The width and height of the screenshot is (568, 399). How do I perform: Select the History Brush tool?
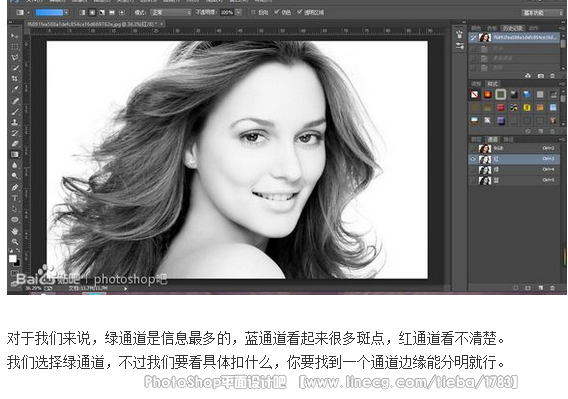pos(14,133)
